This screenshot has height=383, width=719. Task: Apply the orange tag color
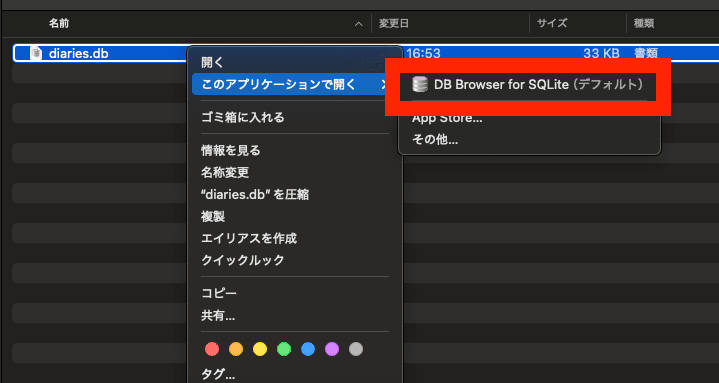236,350
